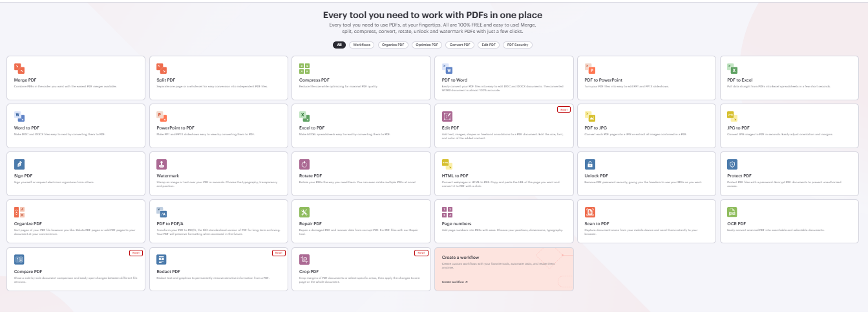Filter by Edit PDF category
This screenshot has height=321, width=868.
(489, 45)
